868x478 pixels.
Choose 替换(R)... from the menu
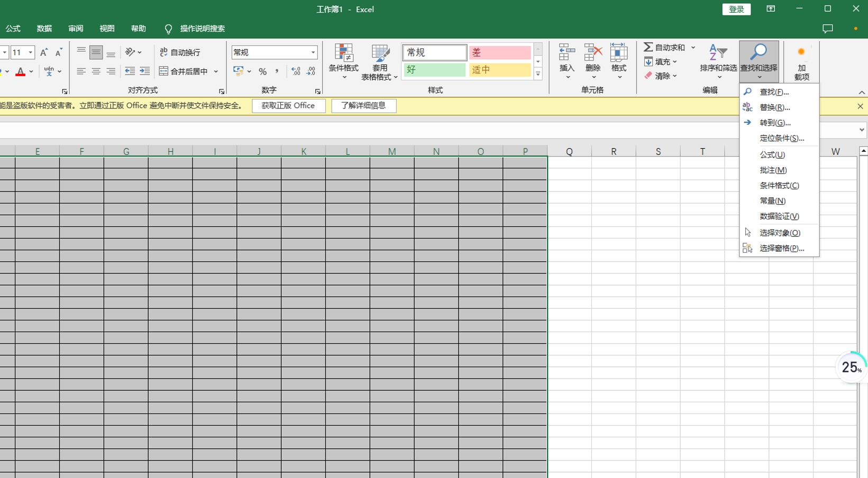(x=779, y=107)
